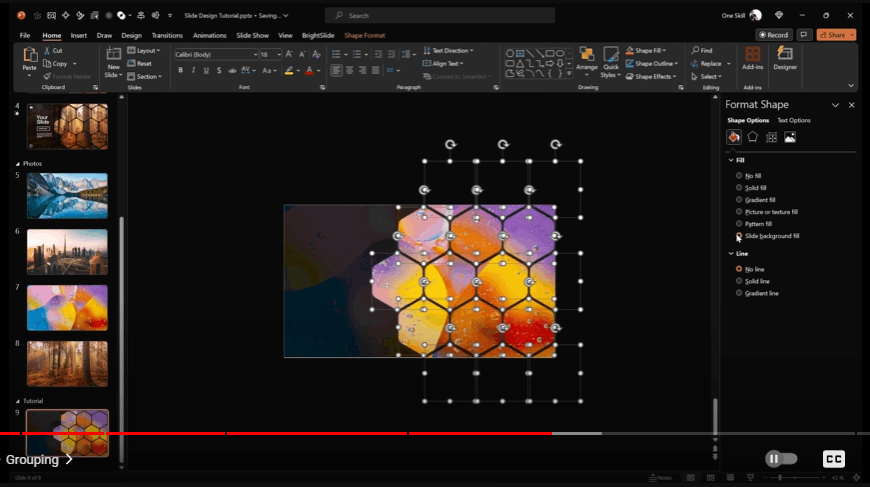Open the Calibri font name box

click(216, 54)
